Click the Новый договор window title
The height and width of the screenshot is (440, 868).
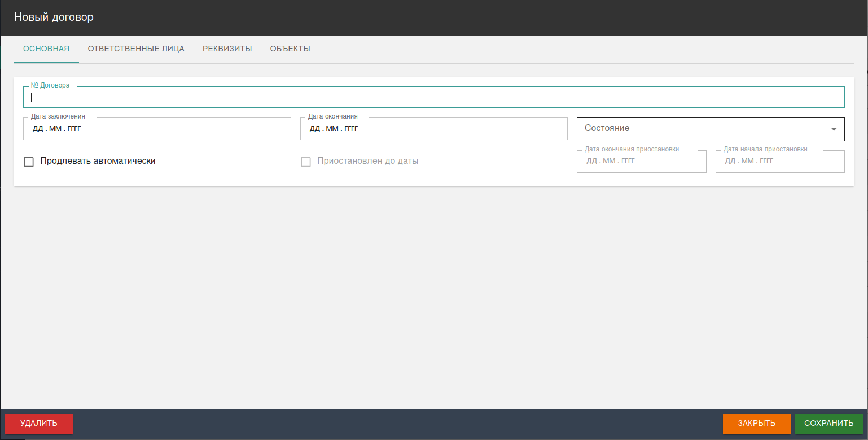point(54,18)
